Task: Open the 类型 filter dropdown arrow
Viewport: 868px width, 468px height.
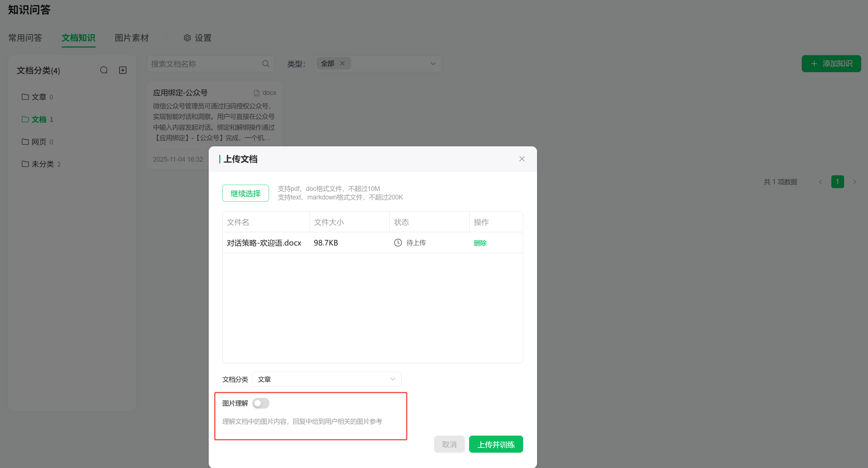Action: [x=433, y=64]
